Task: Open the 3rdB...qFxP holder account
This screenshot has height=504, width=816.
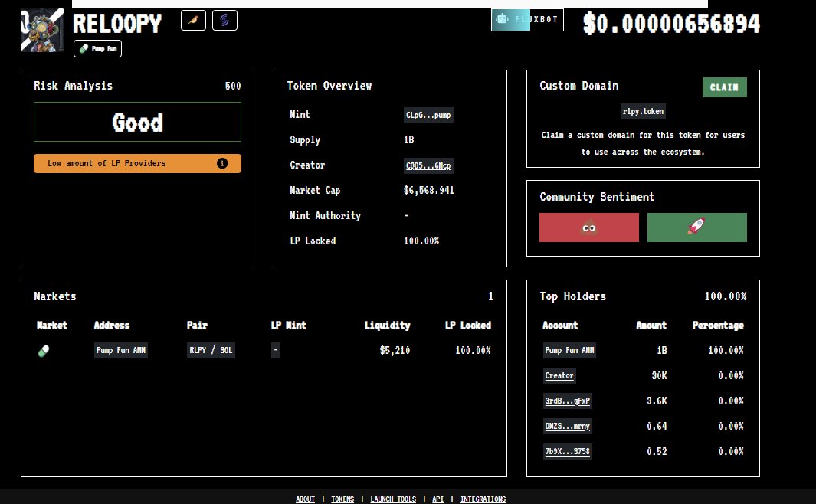Action: (567, 401)
